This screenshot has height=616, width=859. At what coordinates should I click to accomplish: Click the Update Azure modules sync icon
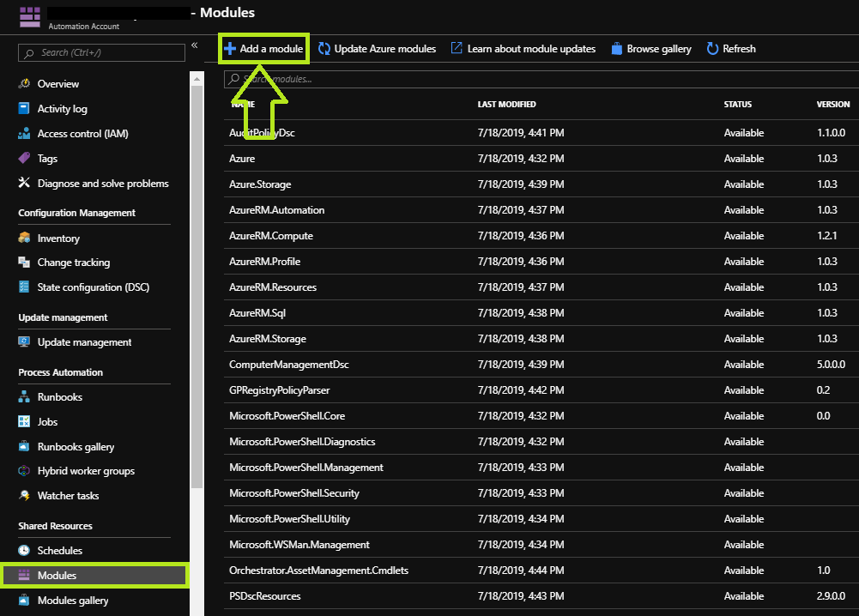(324, 49)
